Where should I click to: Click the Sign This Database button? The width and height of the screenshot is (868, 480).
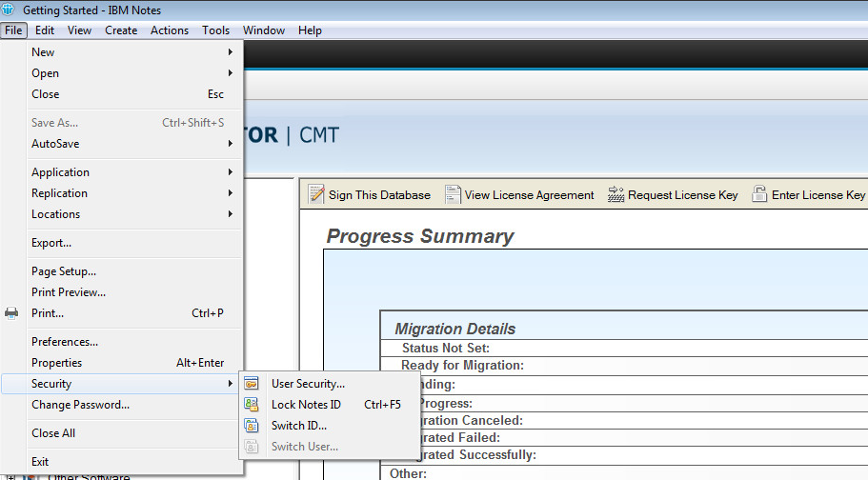coord(370,195)
